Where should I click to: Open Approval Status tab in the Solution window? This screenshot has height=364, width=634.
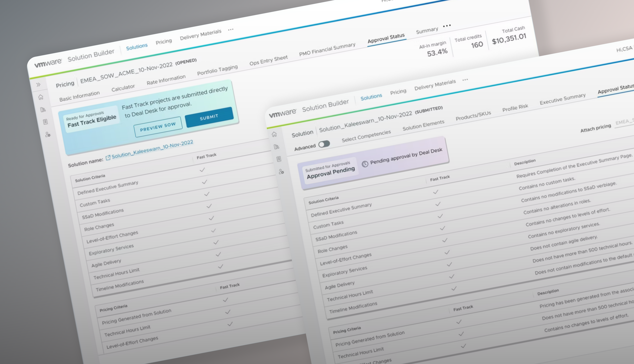tap(616, 89)
